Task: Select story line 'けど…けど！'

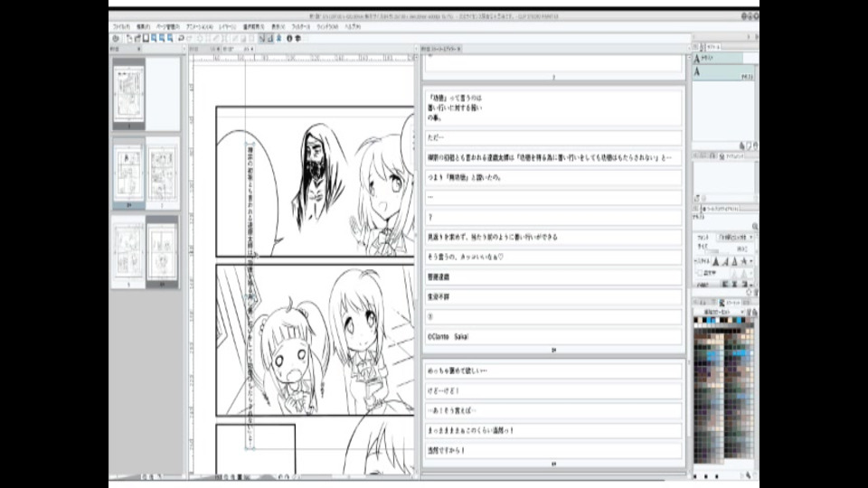Action: coord(553,390)
